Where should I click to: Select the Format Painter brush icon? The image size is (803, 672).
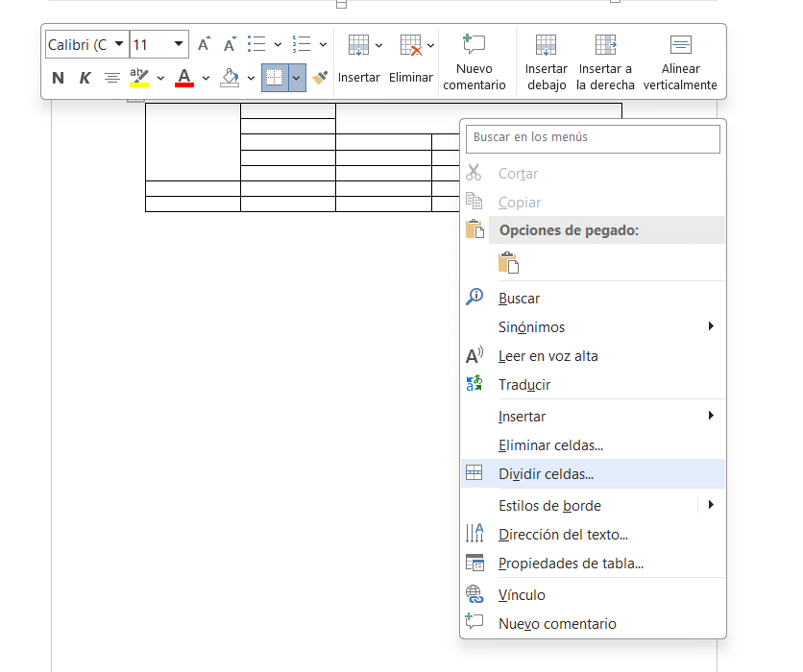click(321, 78)
